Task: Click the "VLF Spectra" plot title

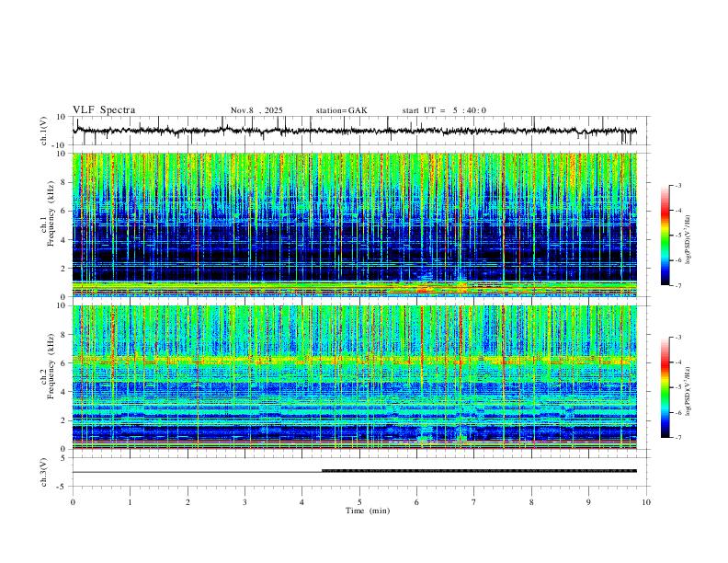Action: pyautogui.click(x=104, y=110)
